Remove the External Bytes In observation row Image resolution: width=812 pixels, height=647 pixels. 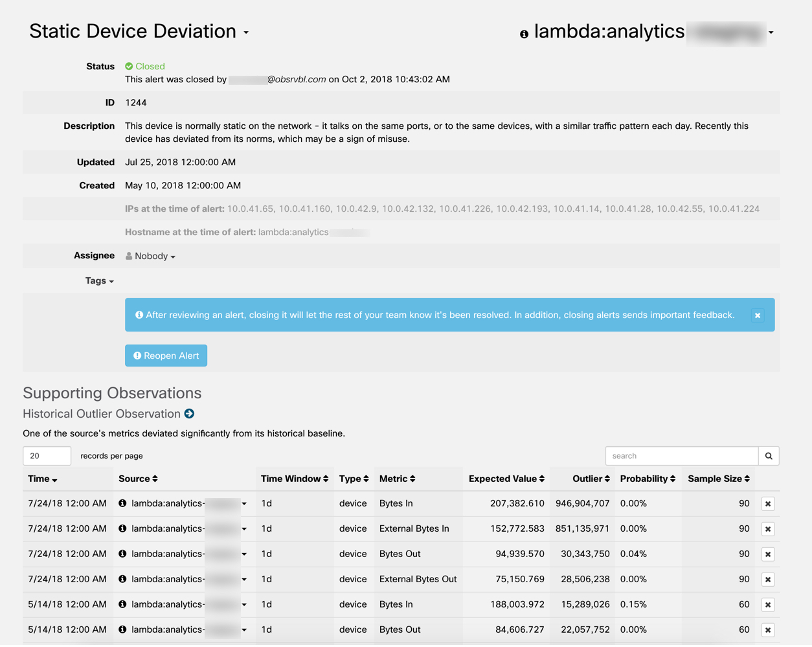point(767,529)
